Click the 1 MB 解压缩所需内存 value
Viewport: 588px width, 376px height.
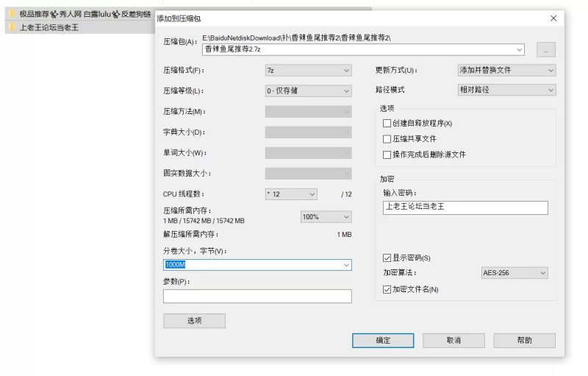pos(344,235)
